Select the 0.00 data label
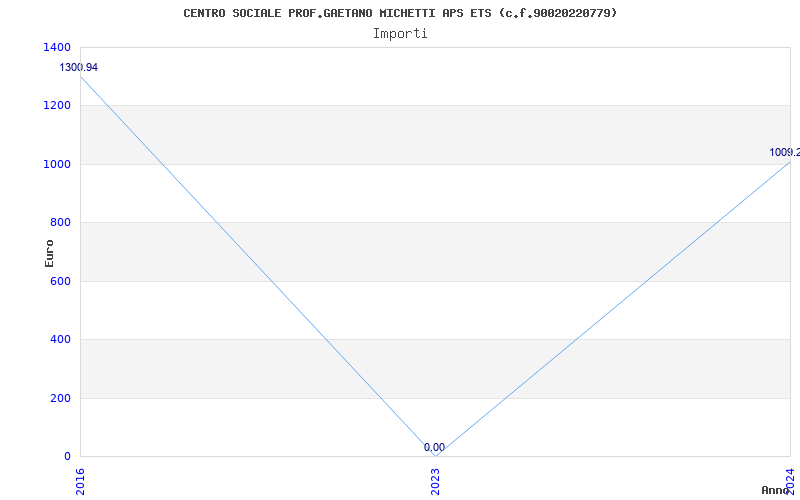This screenshot has height=500, width=800. tap(434, 447)
